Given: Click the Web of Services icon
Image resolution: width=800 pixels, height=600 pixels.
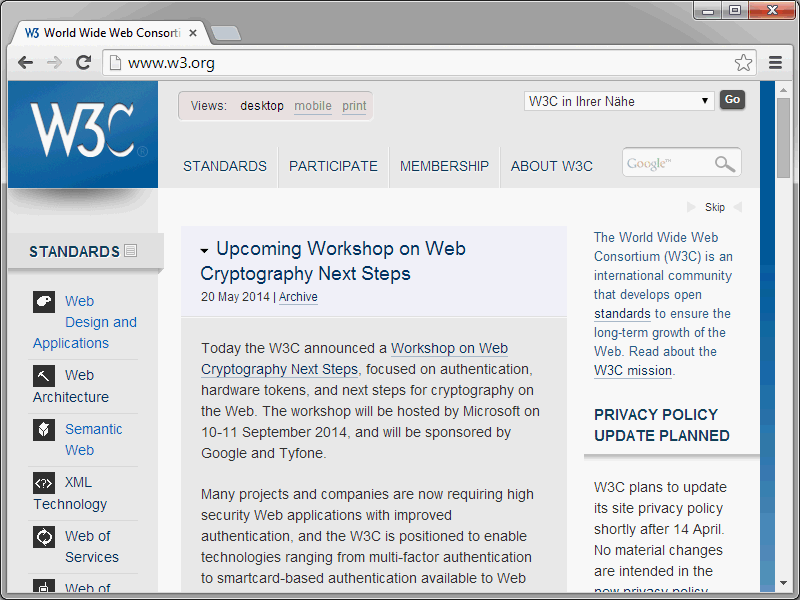Looking at the screenshot, I should coord(44,537).
